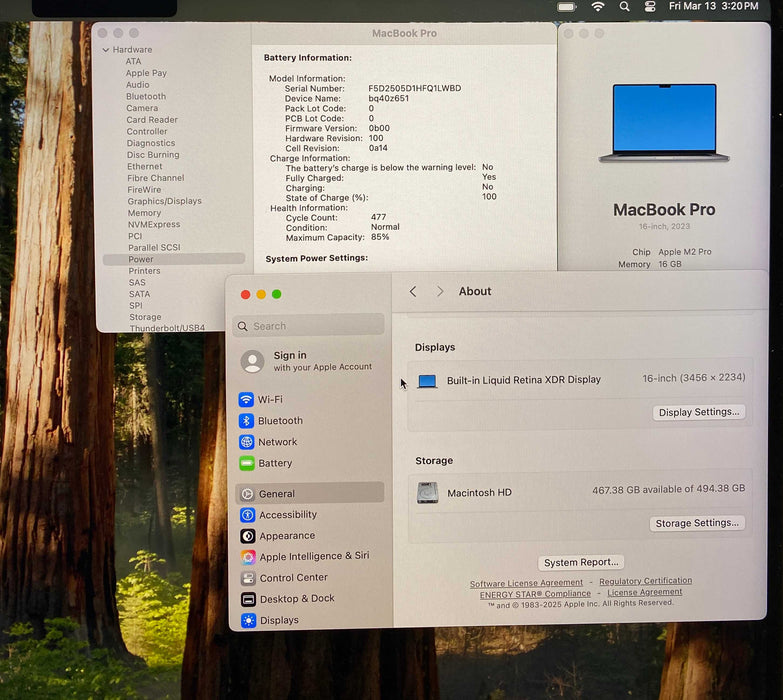Image resolution: width=783 pixels, height=700 pixels.
Task: Click the battery serial number F5D2505D1HFQ1LWBD
Action: point(415,88)
